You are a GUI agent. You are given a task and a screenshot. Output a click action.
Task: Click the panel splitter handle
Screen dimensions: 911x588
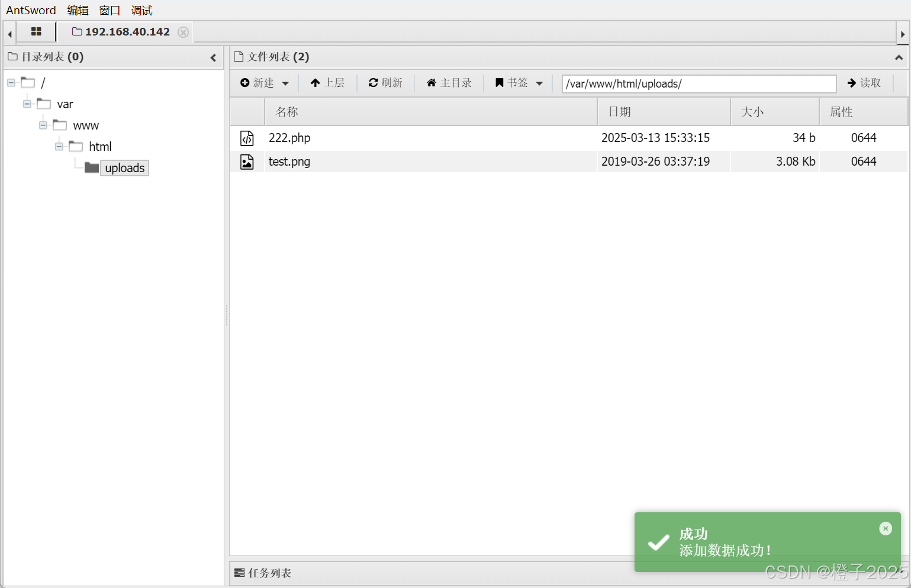[x=226, y=316]
